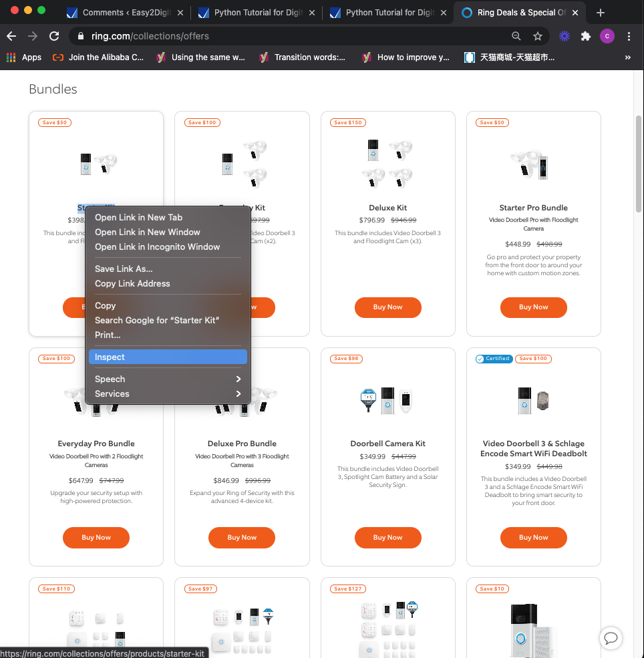Image resolution: width=644 pixels, height=658 pixels.
Task: Click the Bundles section heading
Action: coord(53,90)
